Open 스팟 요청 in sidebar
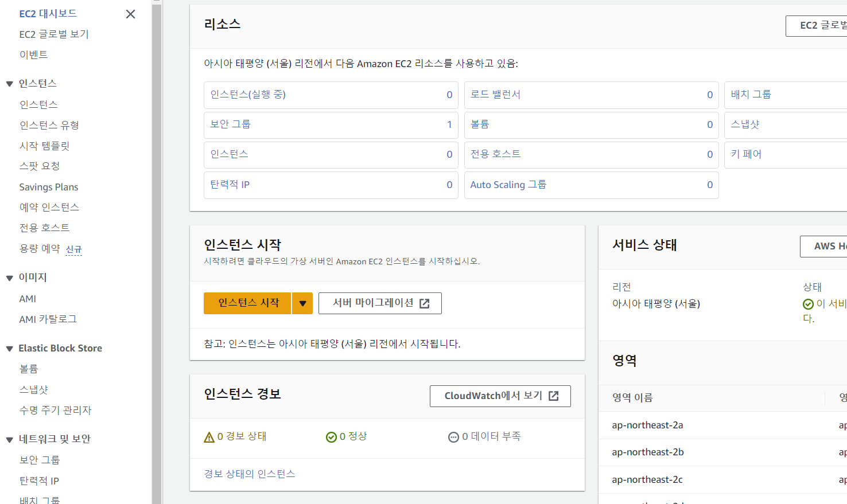This screenshot has width=847, height=504. point(40,166)
